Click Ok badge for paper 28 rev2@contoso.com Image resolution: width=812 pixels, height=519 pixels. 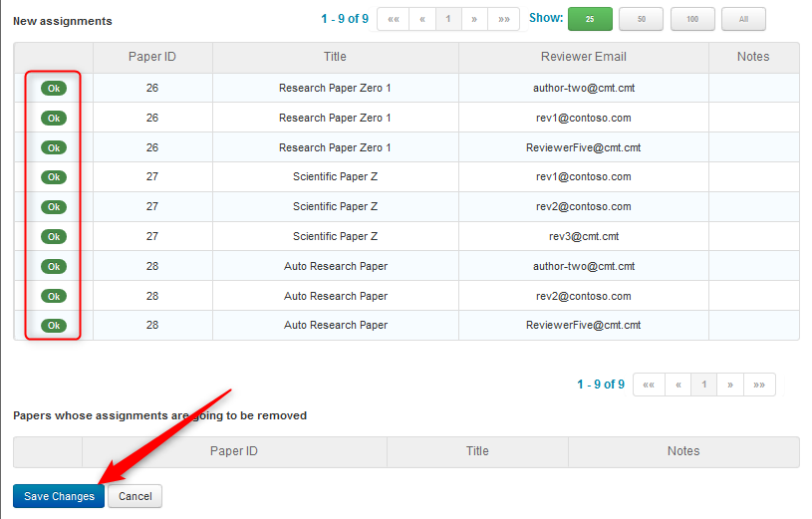click(x=54, y=296)
